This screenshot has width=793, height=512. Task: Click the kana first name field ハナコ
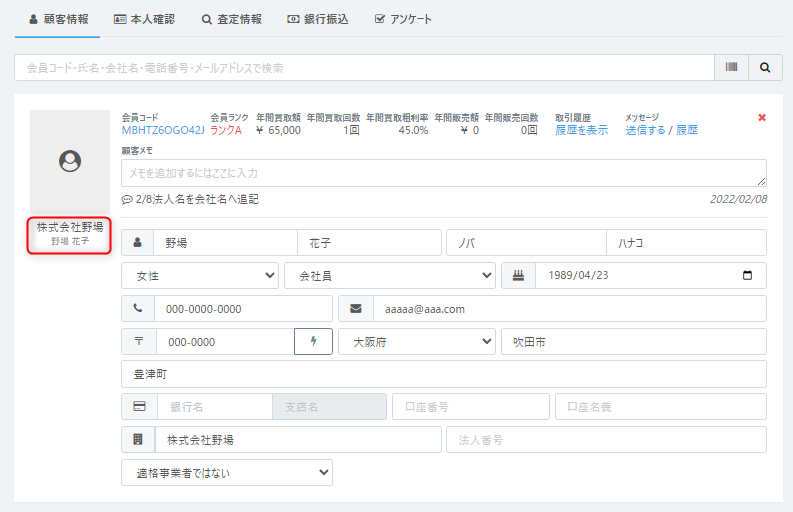tap(686, 243)
